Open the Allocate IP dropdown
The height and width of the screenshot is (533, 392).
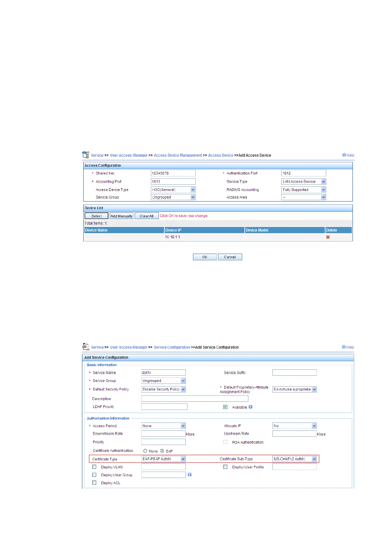(x=295, y=426)
